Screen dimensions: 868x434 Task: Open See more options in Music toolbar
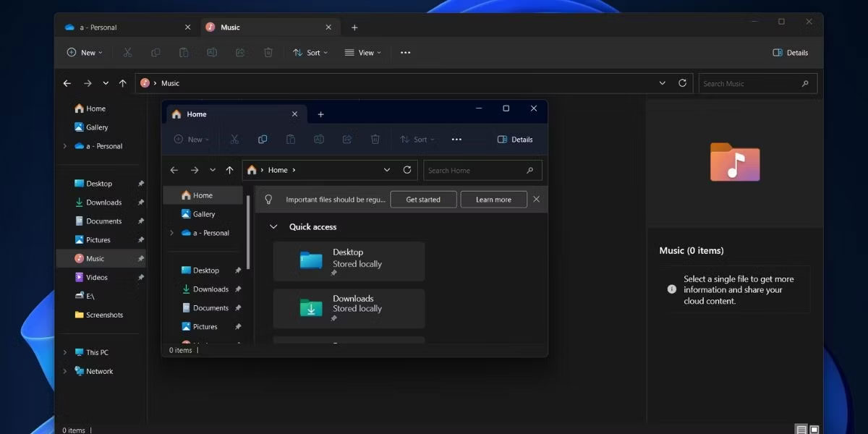[405, 53]
